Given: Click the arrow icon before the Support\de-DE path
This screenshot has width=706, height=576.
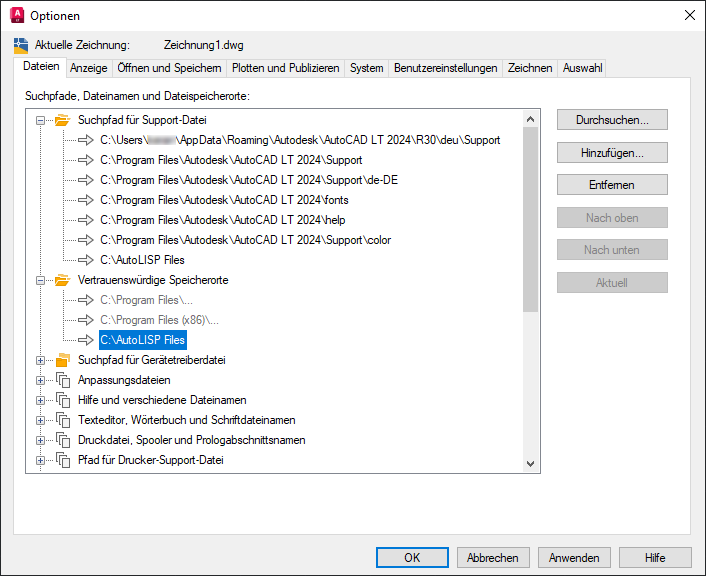Looking at the screenshot, I should click(86, 180).
